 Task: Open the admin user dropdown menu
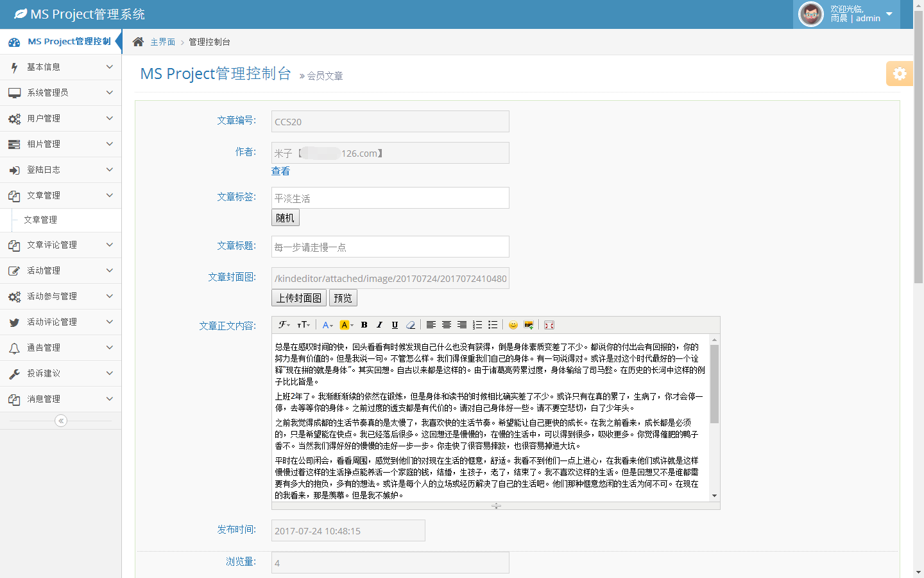point(847,14)
